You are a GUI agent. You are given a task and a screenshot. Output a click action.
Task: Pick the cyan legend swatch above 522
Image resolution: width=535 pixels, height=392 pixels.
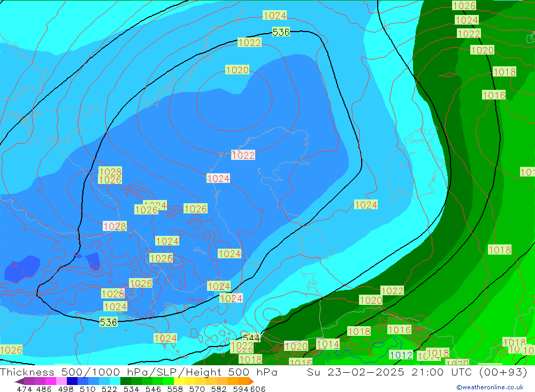click(115, 381)
